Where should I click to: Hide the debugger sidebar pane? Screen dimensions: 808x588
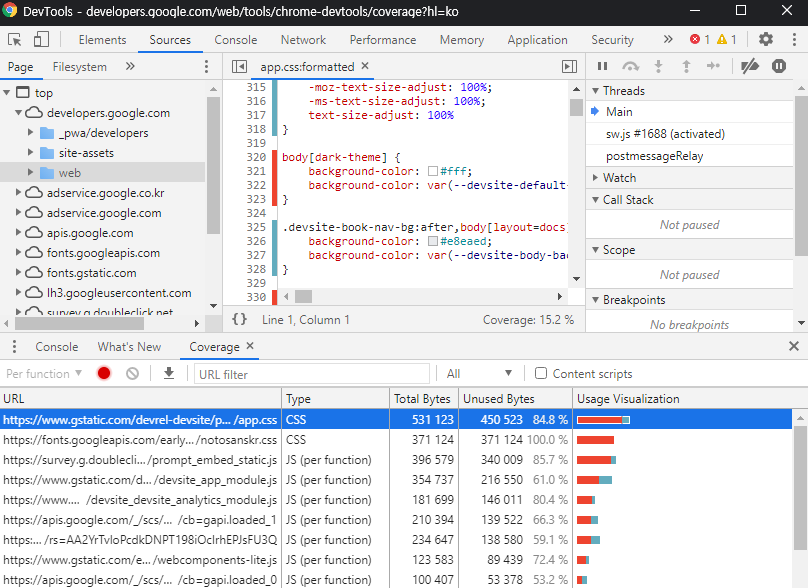(569, 66)
